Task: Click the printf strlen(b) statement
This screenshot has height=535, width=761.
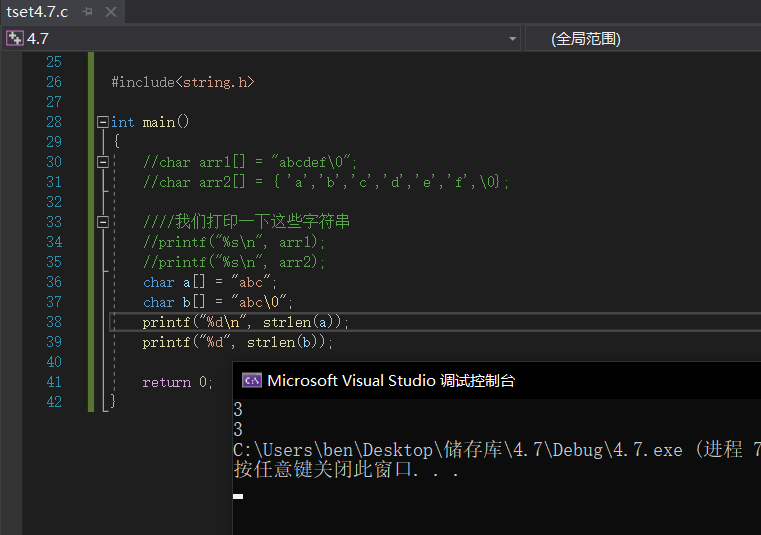Action: (238, 342)
